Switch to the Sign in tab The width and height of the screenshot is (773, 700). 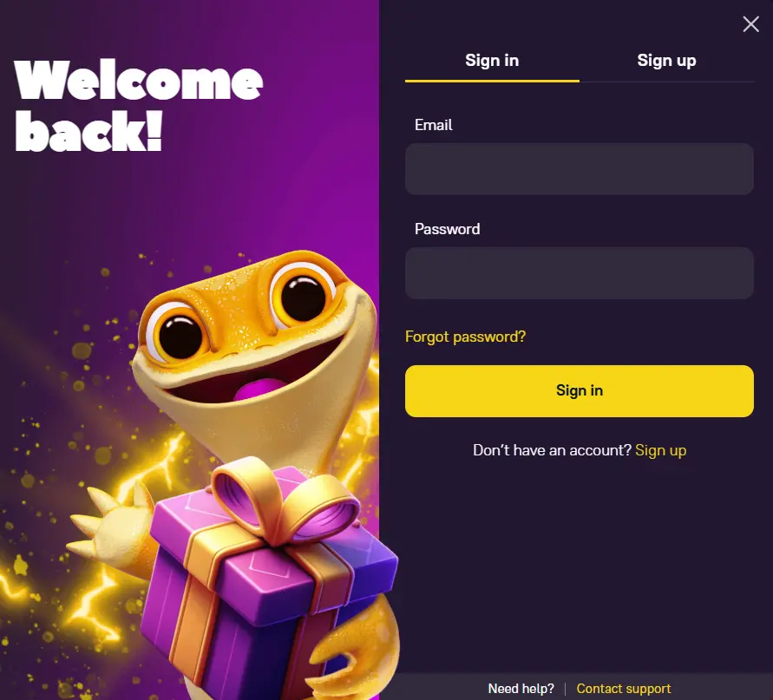point(492,61)
